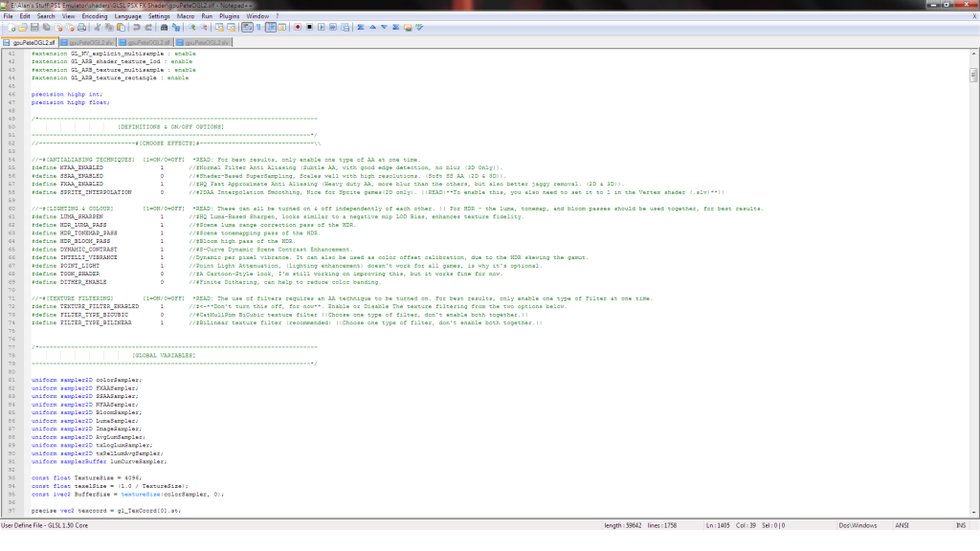
Task: Run macro multiple times icon
Action: [x=333, y=28]
